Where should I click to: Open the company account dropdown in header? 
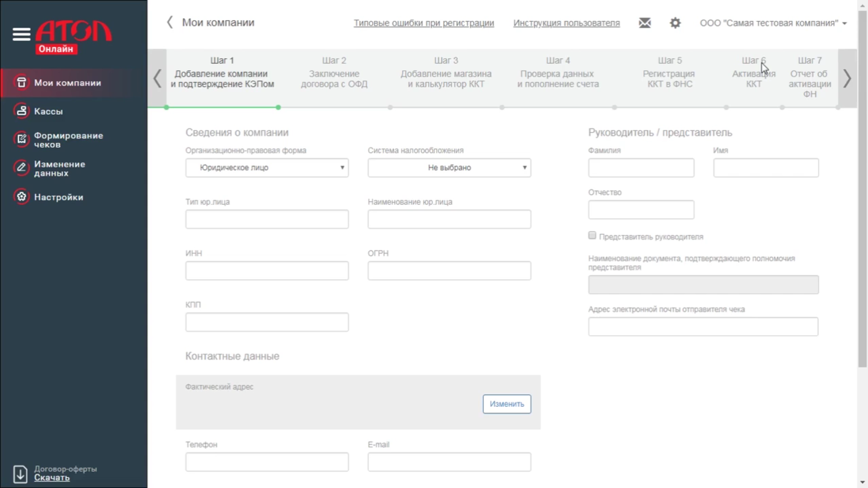pos(773,23)
